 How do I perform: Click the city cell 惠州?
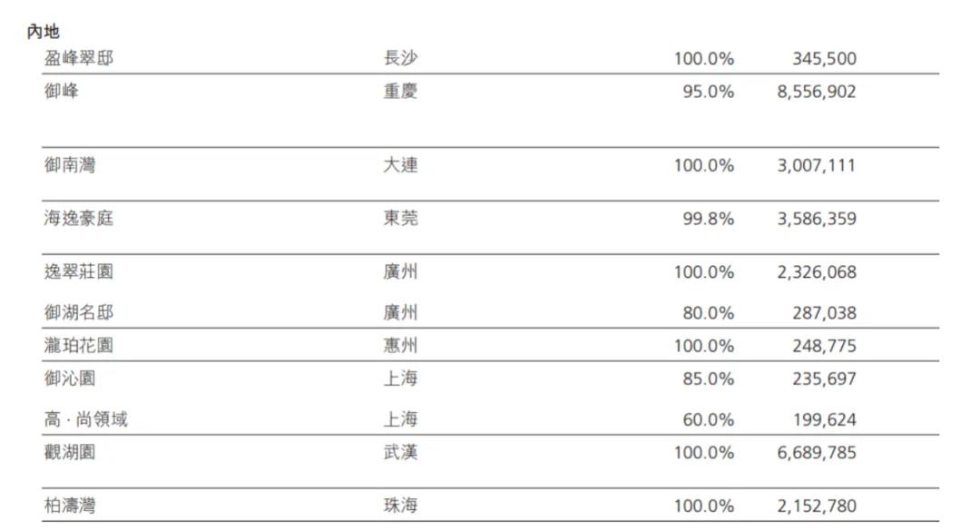tap(401, 346)
